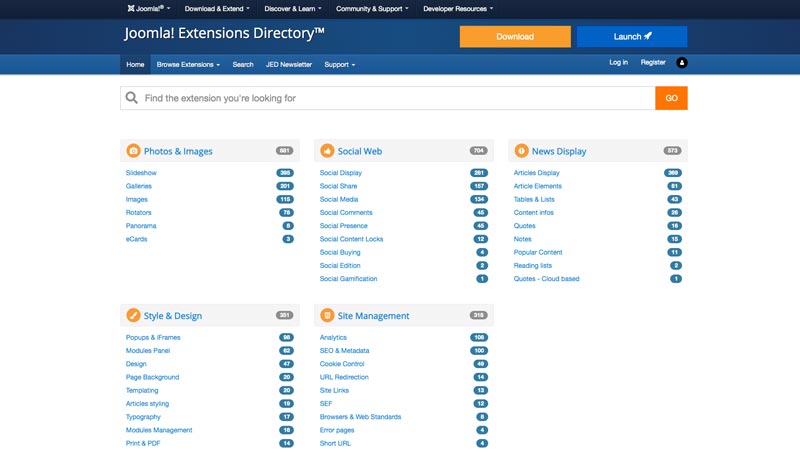Open the Site Management category heading
The width and height of the screenshot is (800, 453).
(373, 316)
